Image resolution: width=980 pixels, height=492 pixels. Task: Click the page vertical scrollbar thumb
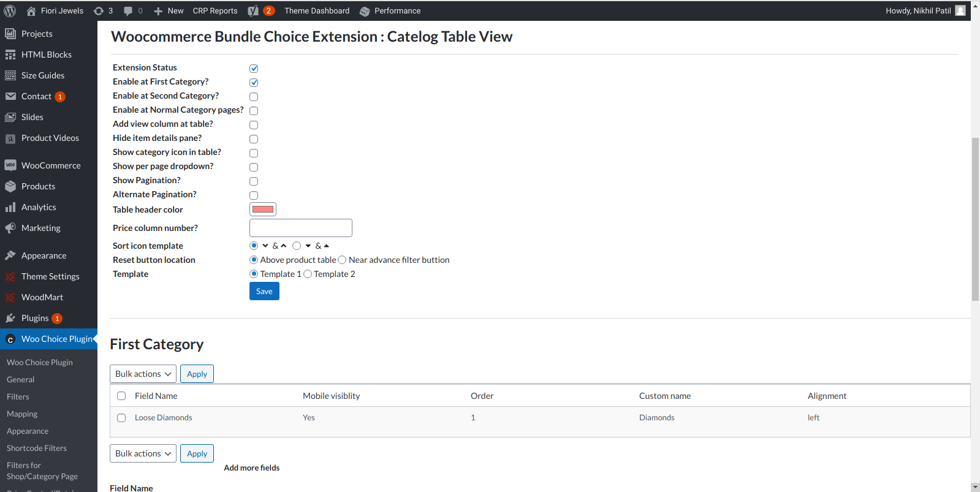(975, 219)
